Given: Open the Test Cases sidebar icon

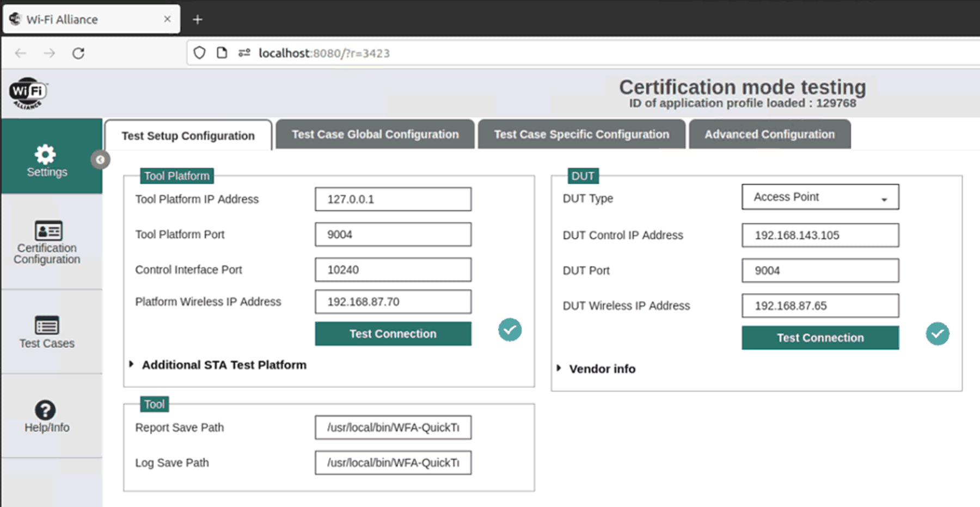Looking at the screenshot, I should tap(47, 325).
